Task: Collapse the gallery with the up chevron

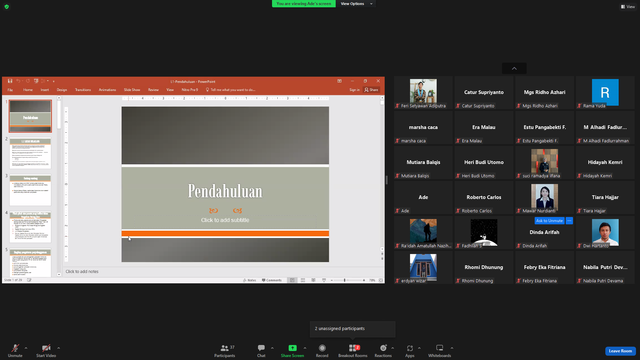Action: [514, 69]
